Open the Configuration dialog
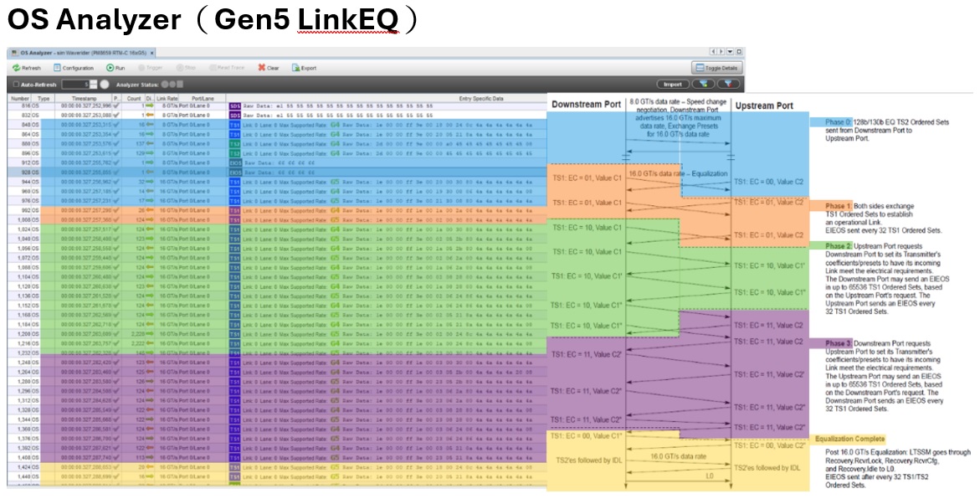The height and width of the screenshot is (499, 980). (74, 68)
